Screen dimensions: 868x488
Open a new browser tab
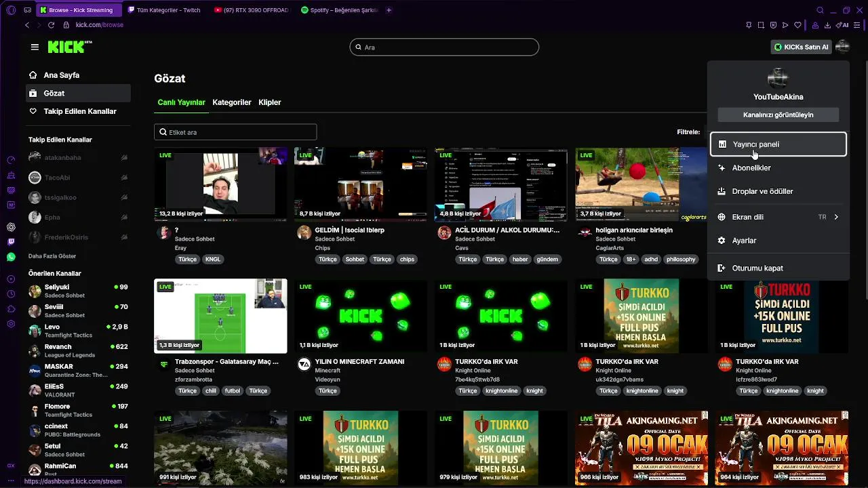389,10
